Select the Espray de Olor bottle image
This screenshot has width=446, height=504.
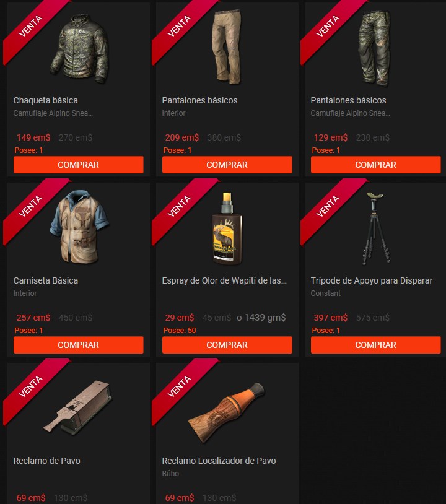tap(227, 228)
